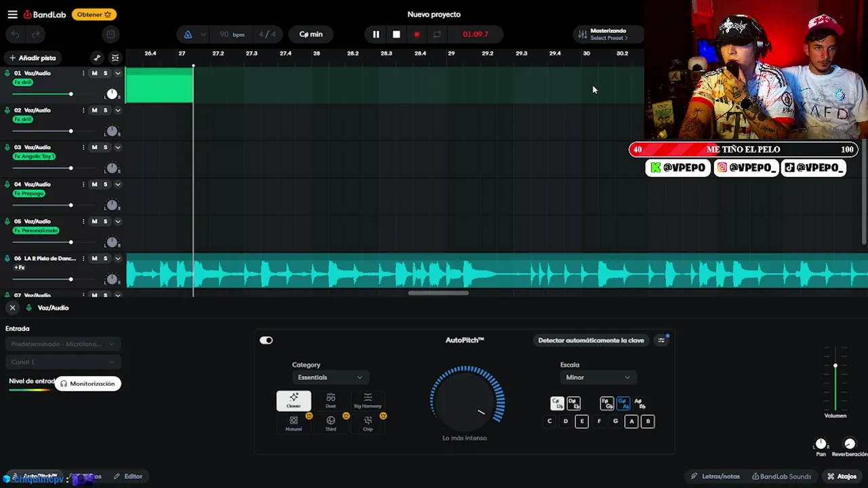
Task: Open the Atajos shortcuts panel
Action: [842, 476]
